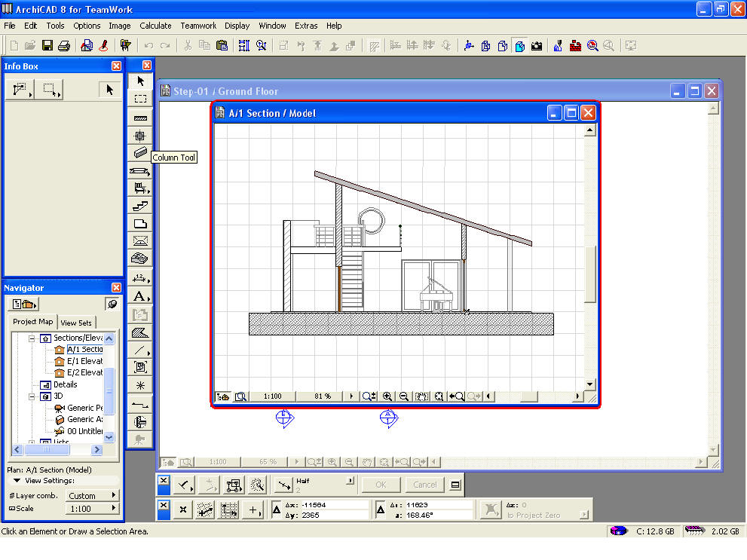Click the Save floppy disk icon
The width and height of the screenshot is (747, 560).
coord(47,46)
